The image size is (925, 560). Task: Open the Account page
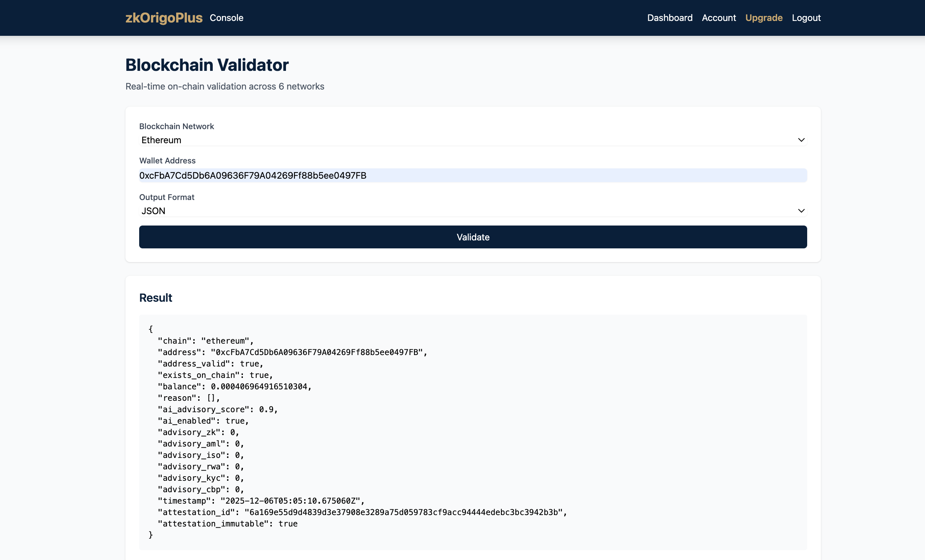718,18
